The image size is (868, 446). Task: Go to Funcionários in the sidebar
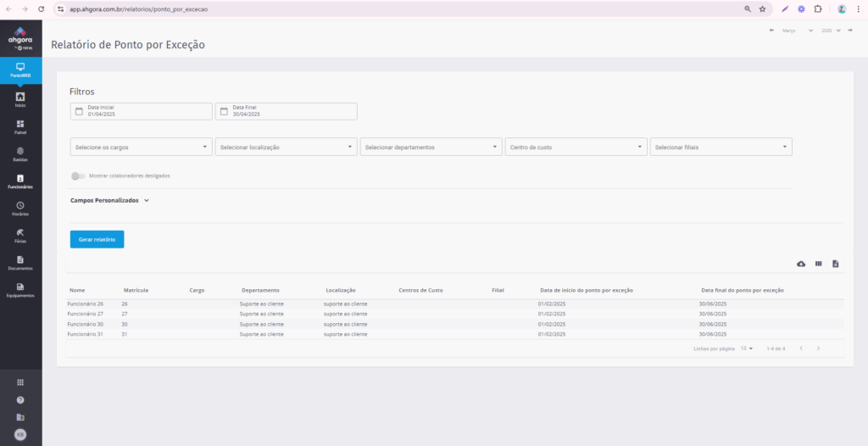pos(20,180)
